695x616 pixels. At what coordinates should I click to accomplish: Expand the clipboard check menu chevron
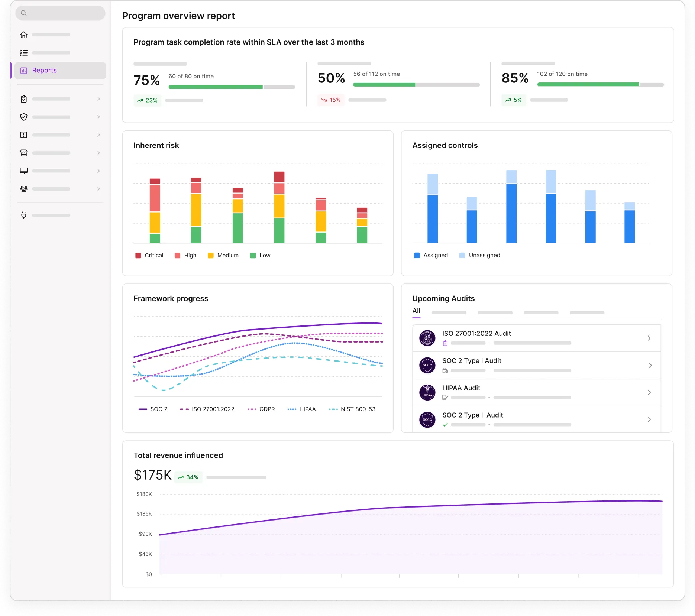(x=98, y=99)
